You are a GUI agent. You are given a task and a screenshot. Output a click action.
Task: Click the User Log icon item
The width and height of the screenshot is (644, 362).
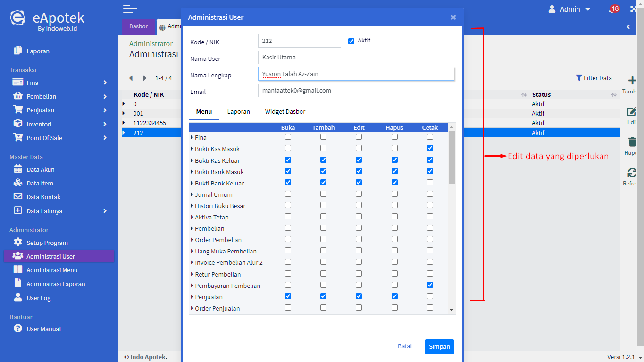[18, 298]
